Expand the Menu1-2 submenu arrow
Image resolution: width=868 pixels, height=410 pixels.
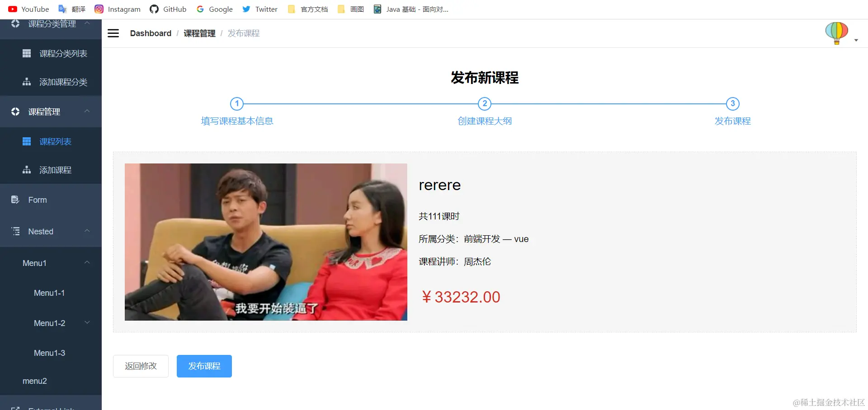pyautogui.click(x=87, y=322)
